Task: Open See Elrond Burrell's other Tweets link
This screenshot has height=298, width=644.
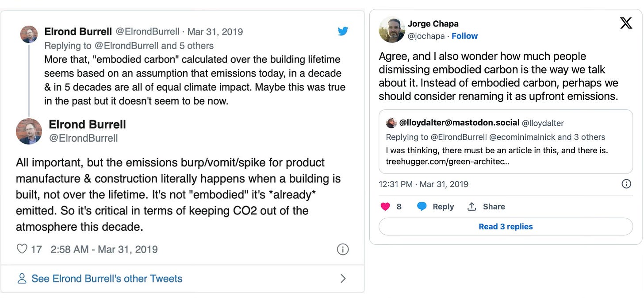Action: [x=107, y=279]
